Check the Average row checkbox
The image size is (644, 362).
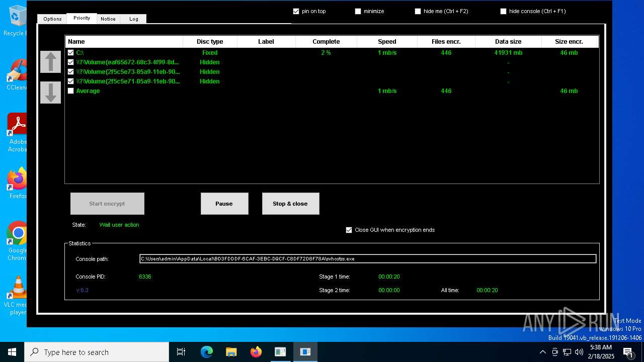click(71, 90)
